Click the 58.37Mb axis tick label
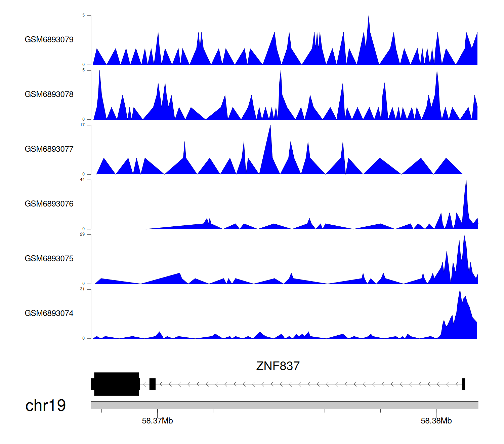This screenshot has height=444, width=504. [x=157, y=421]
